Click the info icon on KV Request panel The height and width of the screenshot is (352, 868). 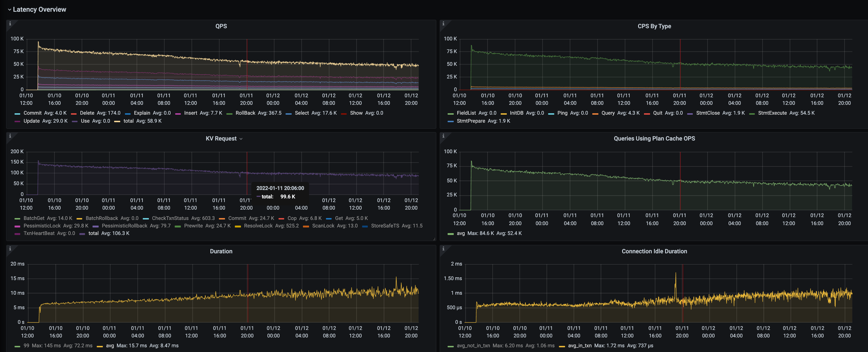click(10, 136)
